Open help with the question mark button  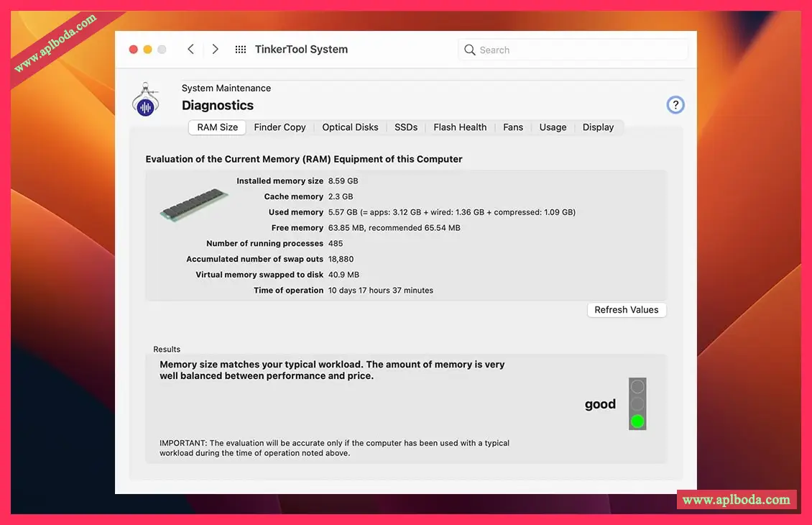coord(675,105)
